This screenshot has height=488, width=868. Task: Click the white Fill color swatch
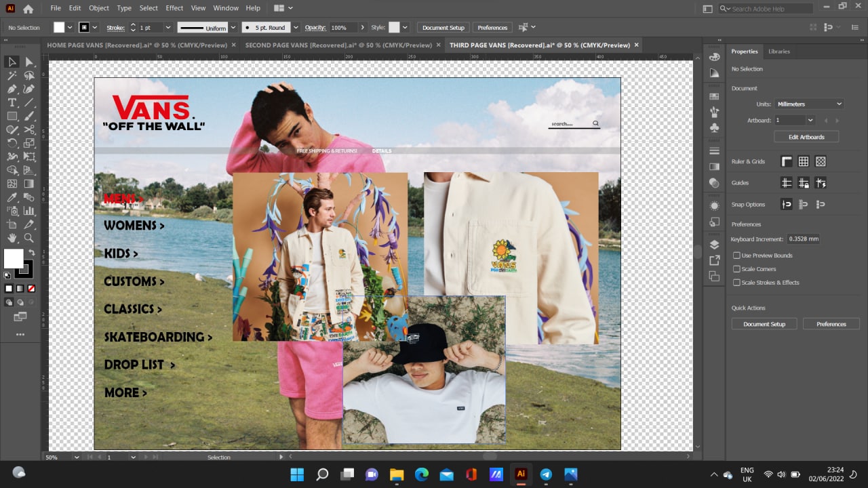click(13, 258)
